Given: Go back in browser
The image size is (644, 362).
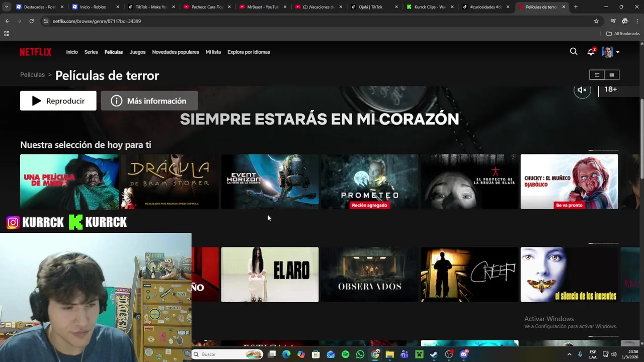Looking at the screenshot, I should tap(7, 21).
